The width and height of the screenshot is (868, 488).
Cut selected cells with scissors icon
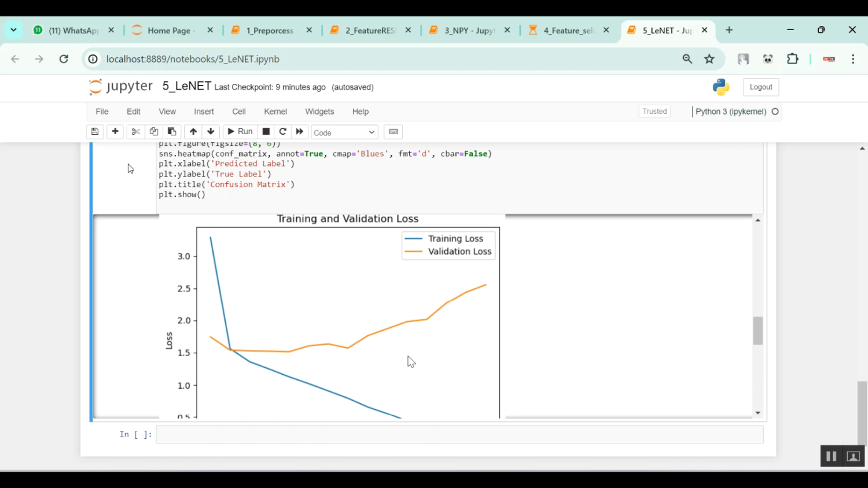pyautogui.click(x=135, y=132)
